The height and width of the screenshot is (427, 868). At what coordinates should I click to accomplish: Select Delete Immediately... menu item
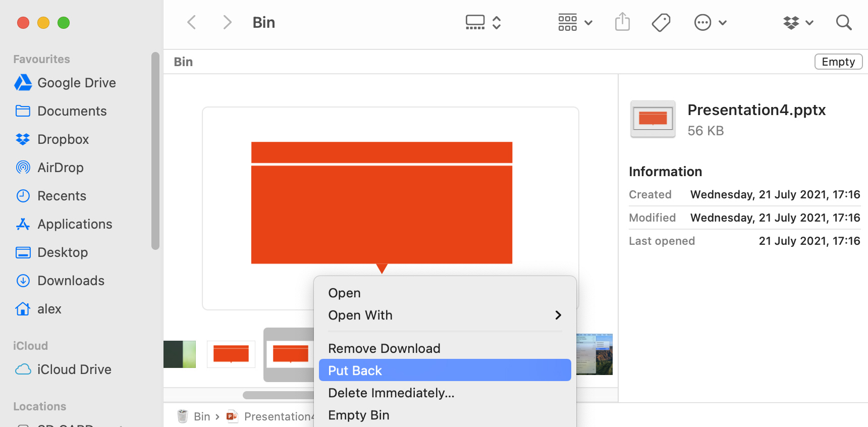391,393
